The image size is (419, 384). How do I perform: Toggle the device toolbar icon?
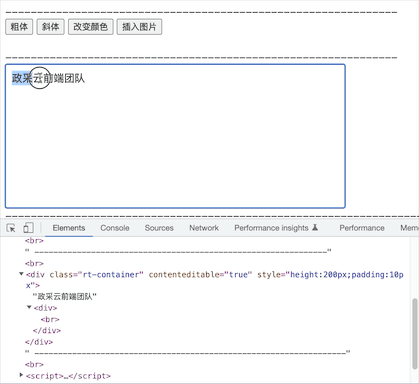pyautogui.click(x=28, y=228)
